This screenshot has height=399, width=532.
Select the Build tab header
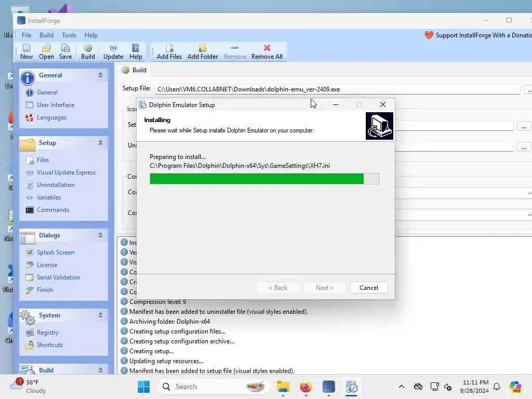tap(135, 70)
